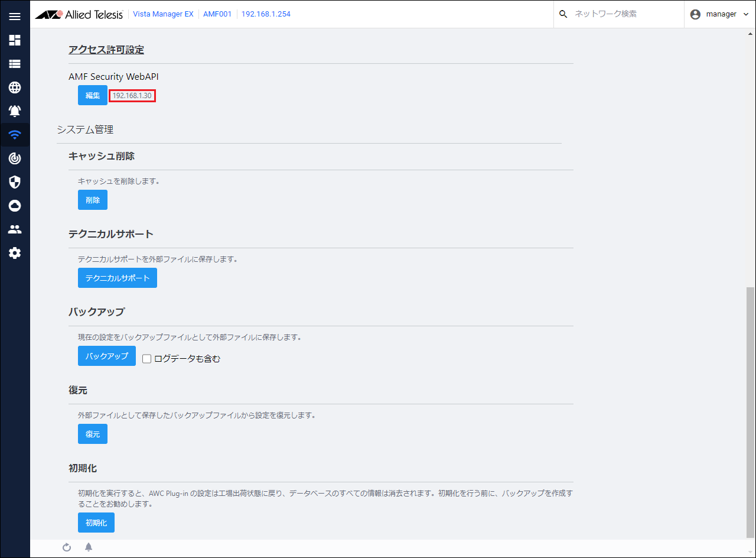Enable the ログデータも含む checkbox

(x=147, y=359)
